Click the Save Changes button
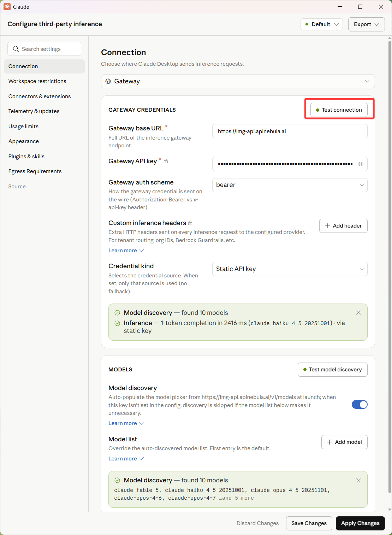This screenshot has width=392, height=535. pyautogui.click(x=309, y=523)
